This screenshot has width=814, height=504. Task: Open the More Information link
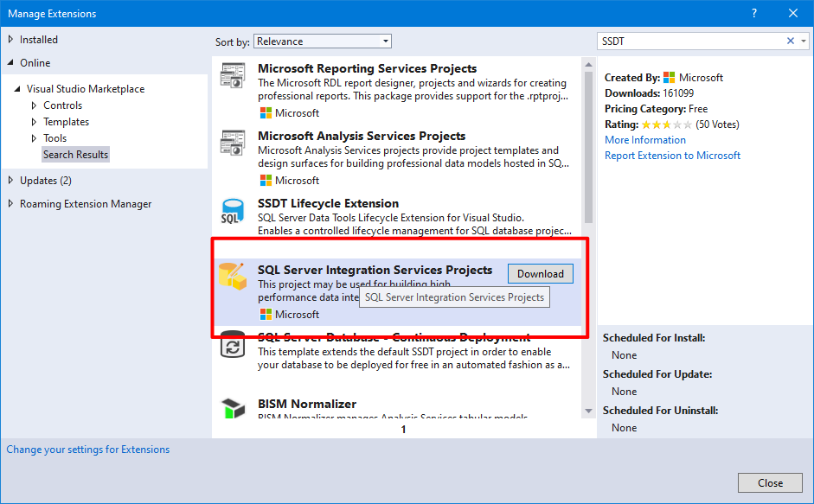point(645,140)
